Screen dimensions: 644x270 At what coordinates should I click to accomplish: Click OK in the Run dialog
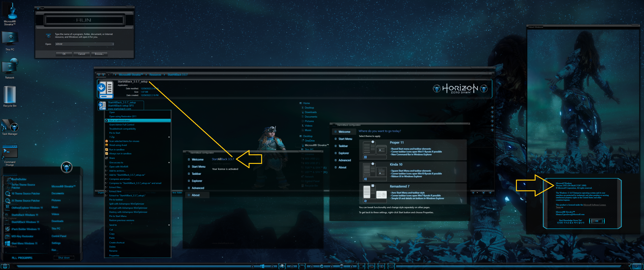(64, 54)
